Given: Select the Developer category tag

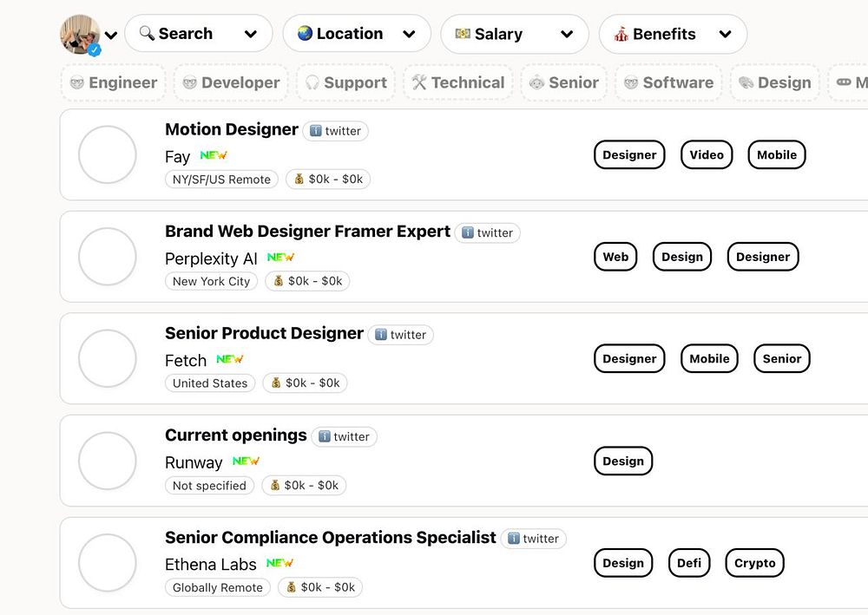Looking at the screenshot, I should pos(231,82).
